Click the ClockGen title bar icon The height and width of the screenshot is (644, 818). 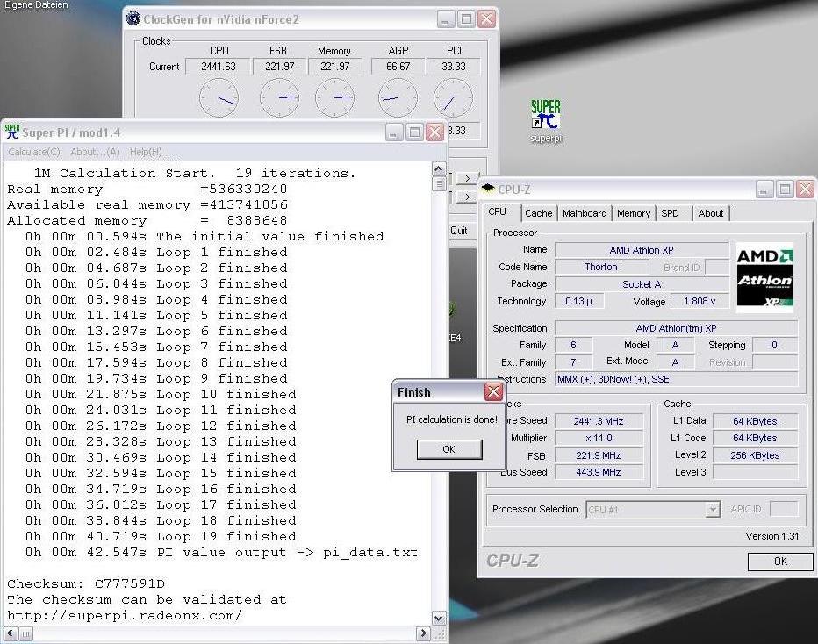pyautogui.click(x=133, y=19)
